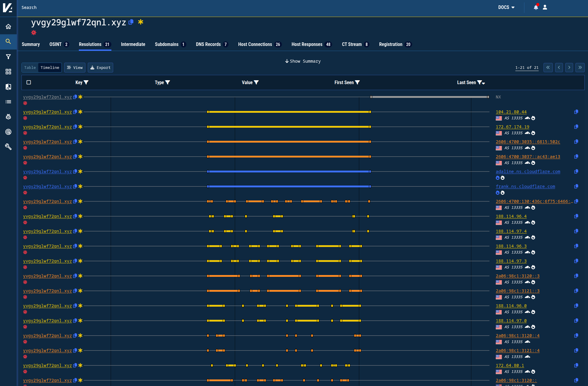Screen dimensions: 588x386
Task: Click the Export button
Action: point(100,67)
